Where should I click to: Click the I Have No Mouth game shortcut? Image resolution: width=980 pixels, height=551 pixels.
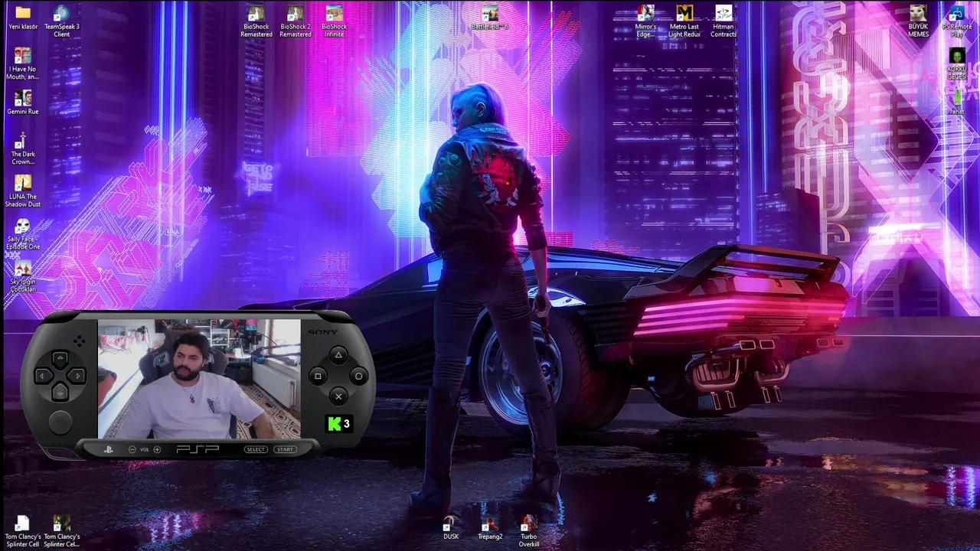[23, 56]
